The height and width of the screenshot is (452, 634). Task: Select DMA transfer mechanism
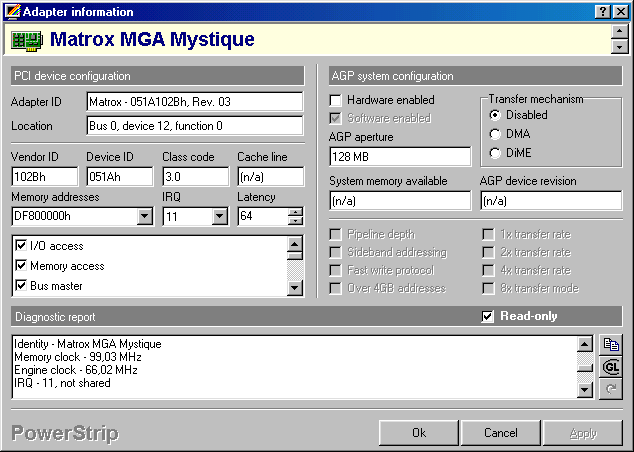click(x=495, y=134)
